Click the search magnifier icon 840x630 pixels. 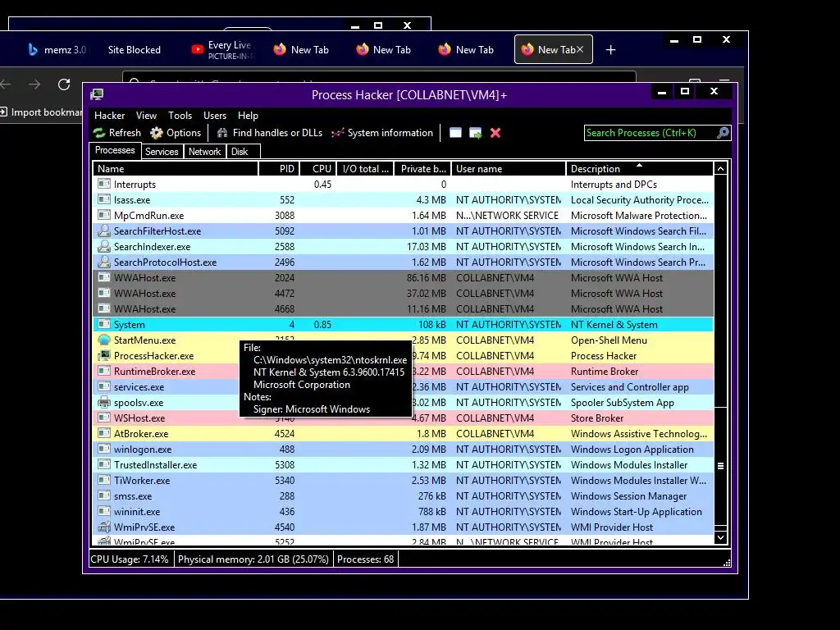point(723,133)
